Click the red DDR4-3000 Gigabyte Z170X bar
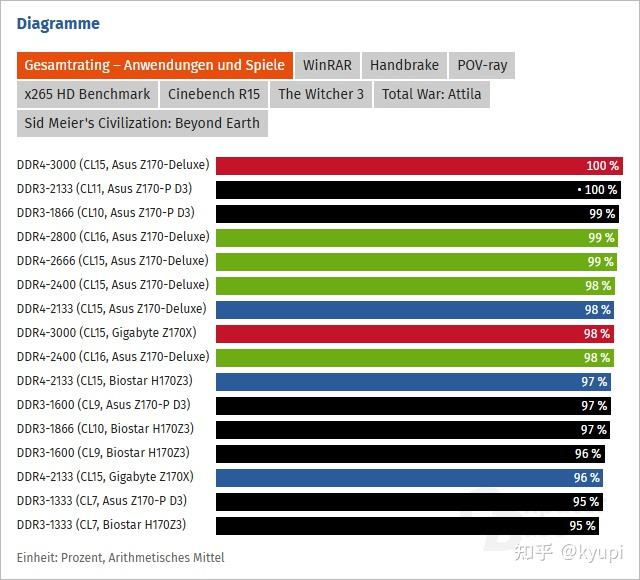Viewport: 640px width, 580px height. coord(415,334)
